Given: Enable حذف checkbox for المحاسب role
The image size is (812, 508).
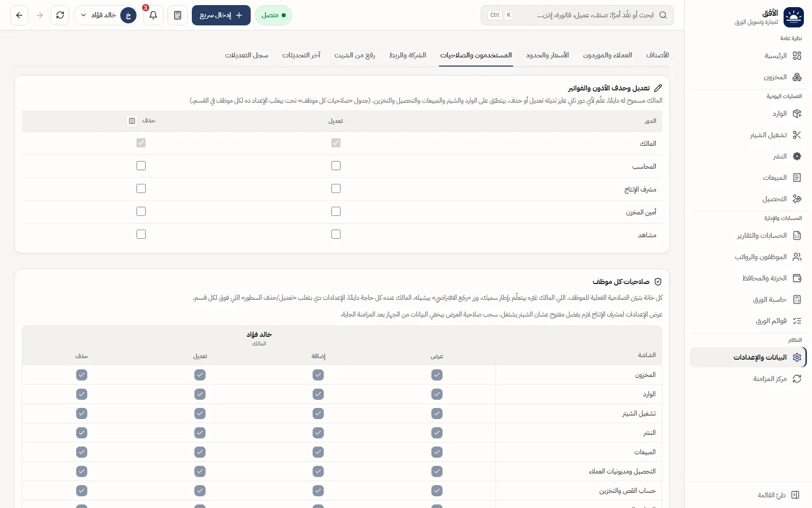Looking at the screenshot, I should 141,166.
